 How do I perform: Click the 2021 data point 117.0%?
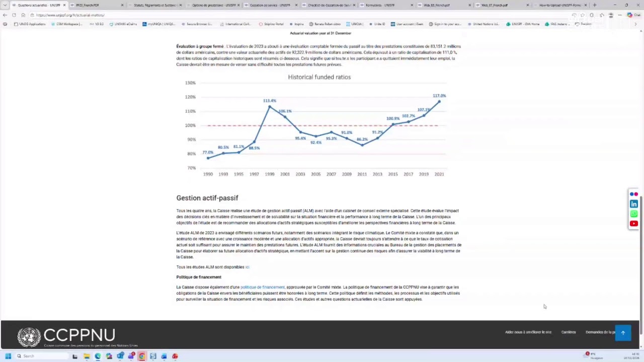[x=439, y=102]
